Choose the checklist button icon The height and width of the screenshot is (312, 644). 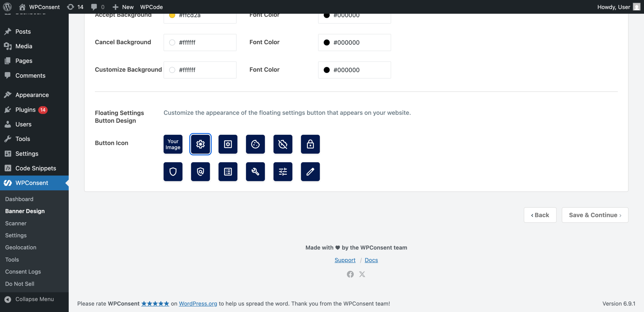pyautogui.click(x=228, y=171)
